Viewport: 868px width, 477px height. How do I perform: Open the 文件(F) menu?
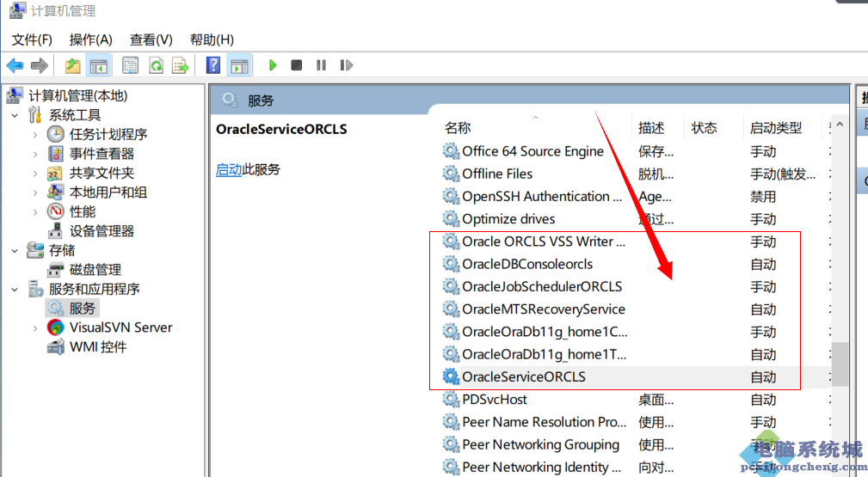[32, 40]
